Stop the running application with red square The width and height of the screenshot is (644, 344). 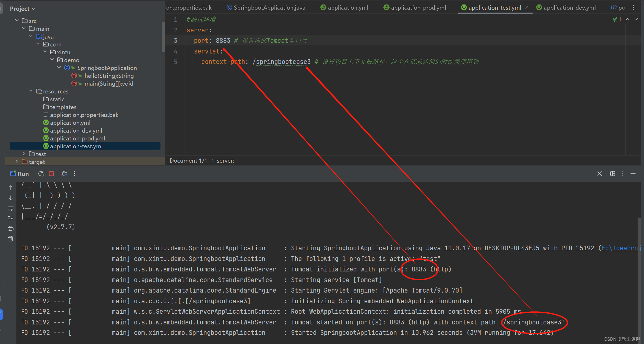[51, 174]
